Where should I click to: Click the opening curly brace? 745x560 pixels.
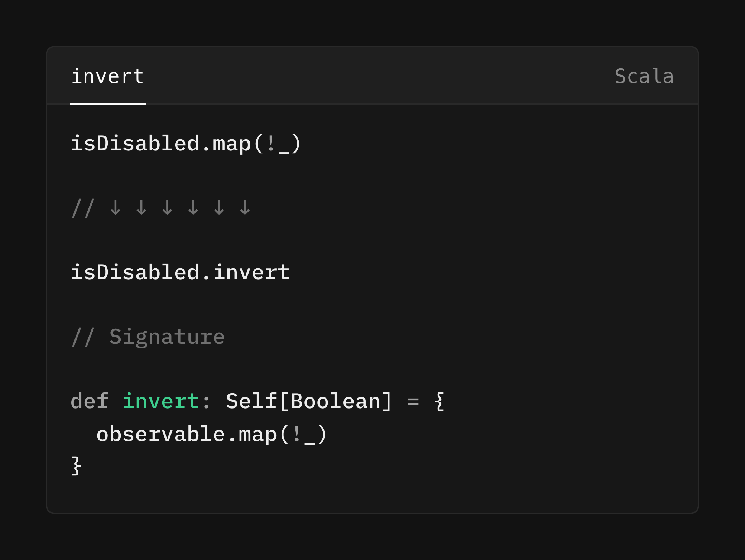coord(439,401)
